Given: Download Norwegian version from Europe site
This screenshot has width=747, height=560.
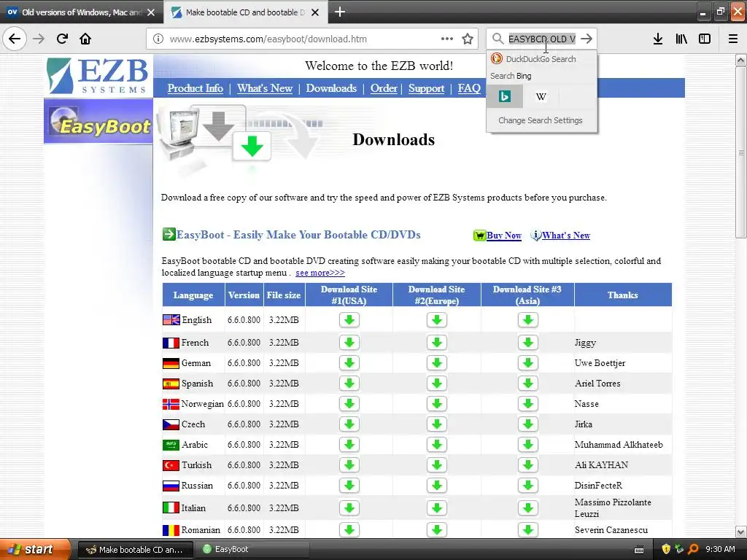Looking at the screenshot, I should (437, 404).
